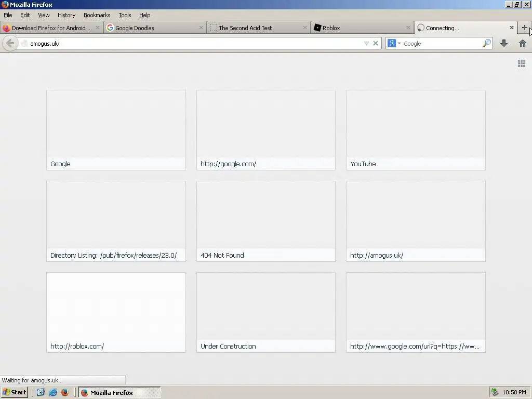Open the 404 Not Found tile
The height and width of the screenshot is (399, 532).
[x=266, y=221]
